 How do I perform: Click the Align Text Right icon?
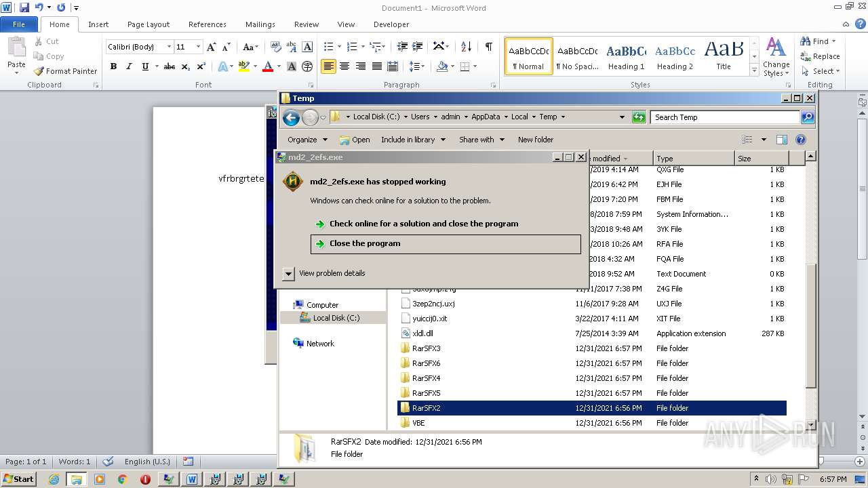[360, 66]
